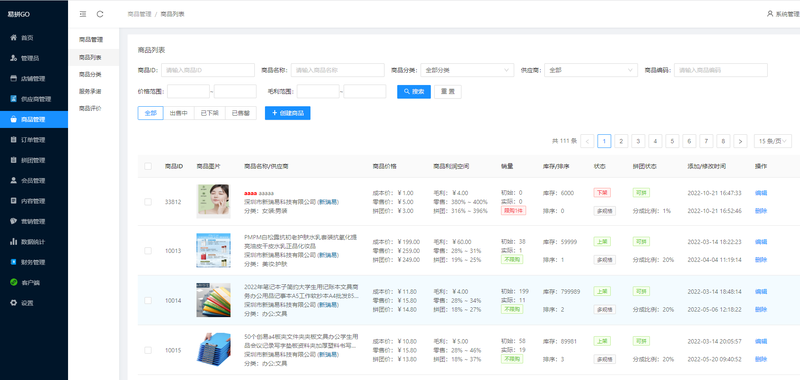This screenshot has height=380, width=800.
Task: Click the 系统管理 user icon at top right
Action: pos(770,14)
